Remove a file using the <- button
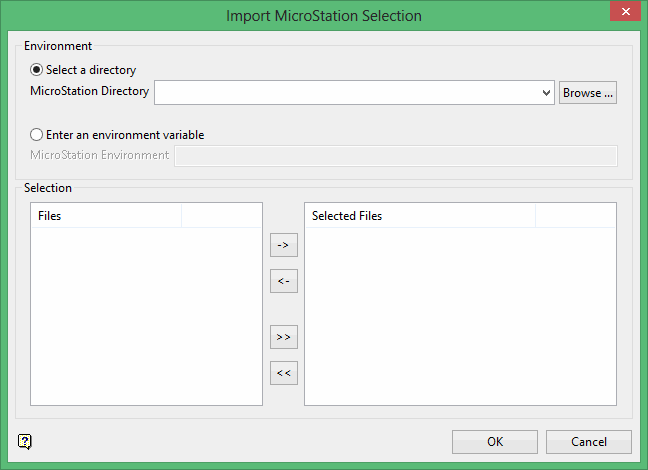The height and width of the screenshot is (470, 648). 284,281
